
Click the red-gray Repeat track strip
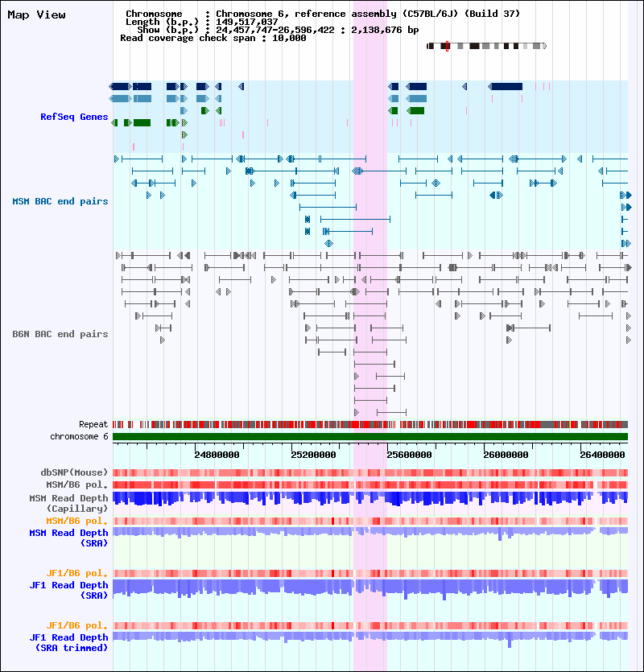pos(370,425)
